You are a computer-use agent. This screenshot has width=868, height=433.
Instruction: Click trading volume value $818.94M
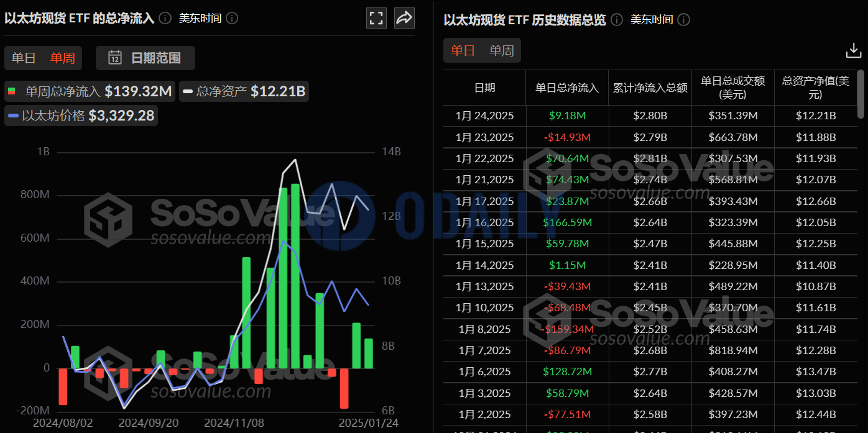733,350
